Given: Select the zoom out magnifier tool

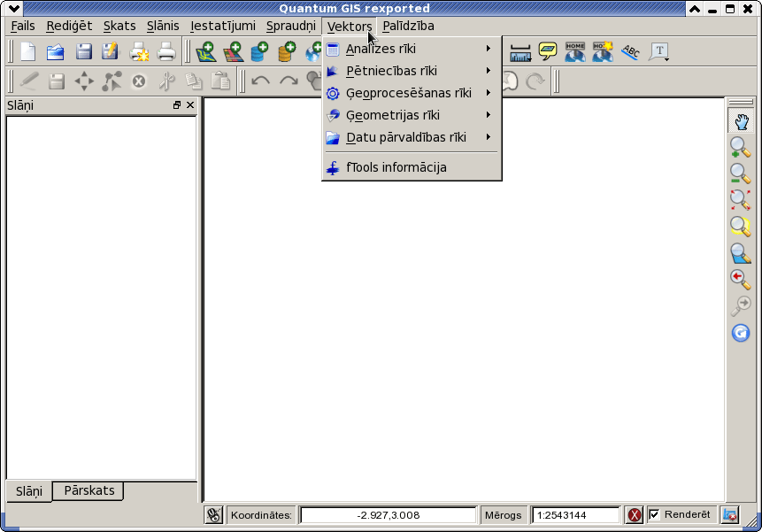Looking at the screenshot, I should [x=741, y=173].
